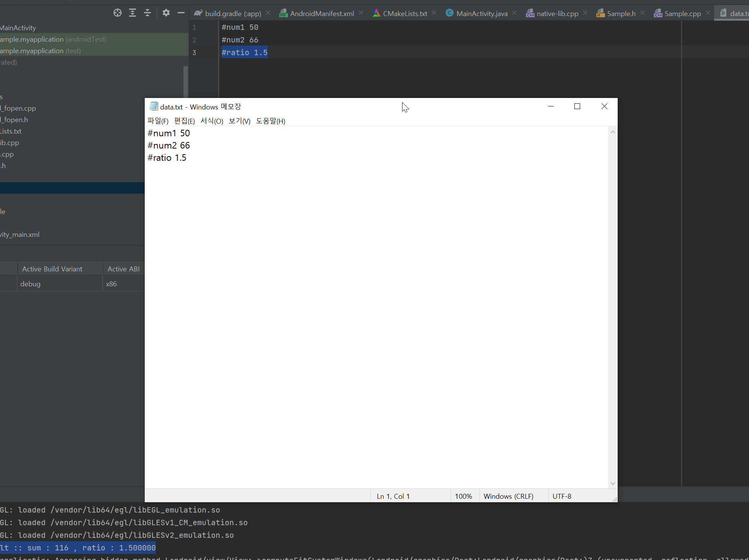Click the Expand All icon in project panel
The height and width of the screenshot is (560, 749).
click(132, 13)
